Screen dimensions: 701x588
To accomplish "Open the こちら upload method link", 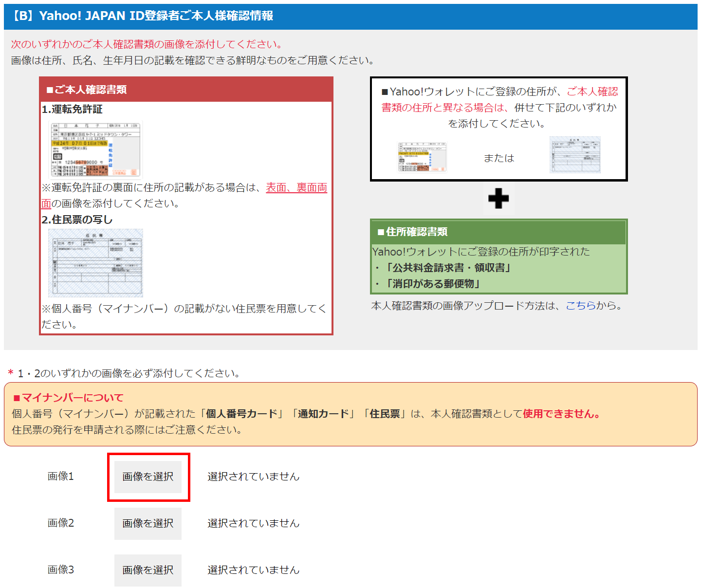I will click(x=581, y=306).
